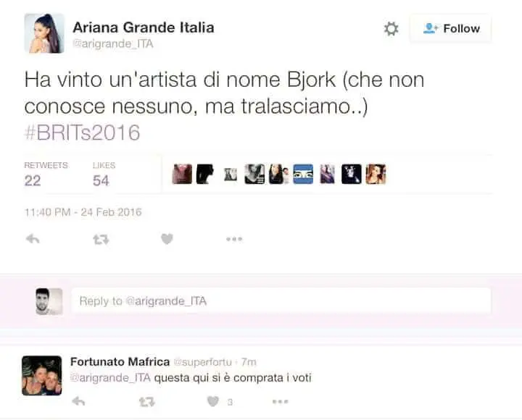Like the main tweet with heart icon
Viewport: 522px width, 420px height.
point(167,239)
